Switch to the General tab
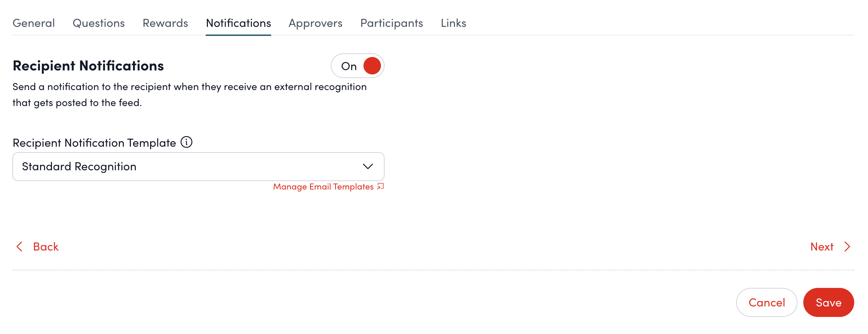This screenshot has height=334, width=868. (x=33, y=23)
